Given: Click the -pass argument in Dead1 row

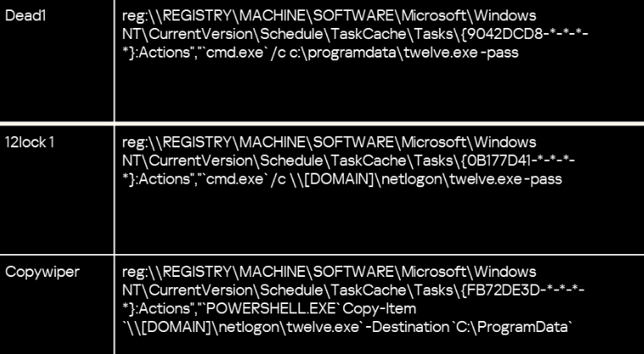Looking at the screenshot, I should pos(502,53).
